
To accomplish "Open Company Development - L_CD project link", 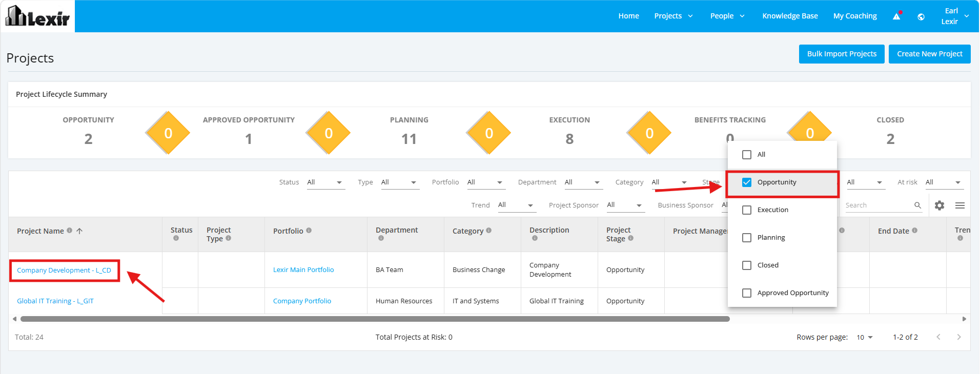I will tap(64, 271).
